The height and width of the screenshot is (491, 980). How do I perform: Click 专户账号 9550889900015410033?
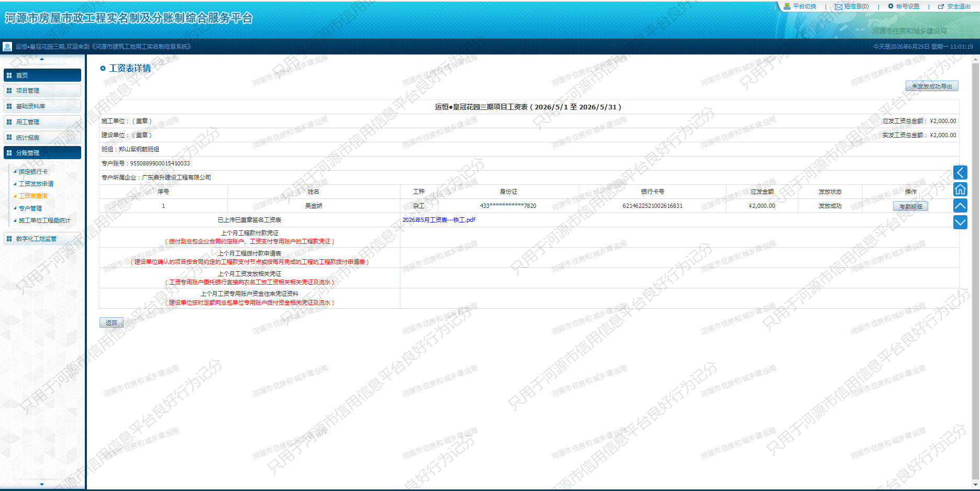146,163
